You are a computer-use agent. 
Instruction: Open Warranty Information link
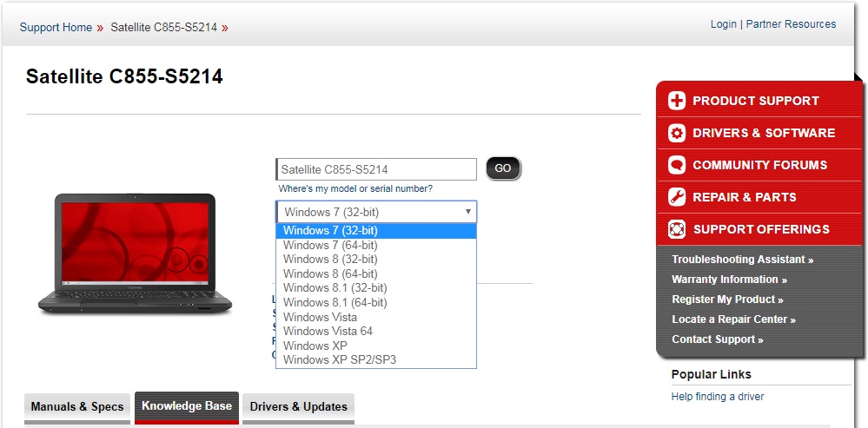[x=729, y=280]
